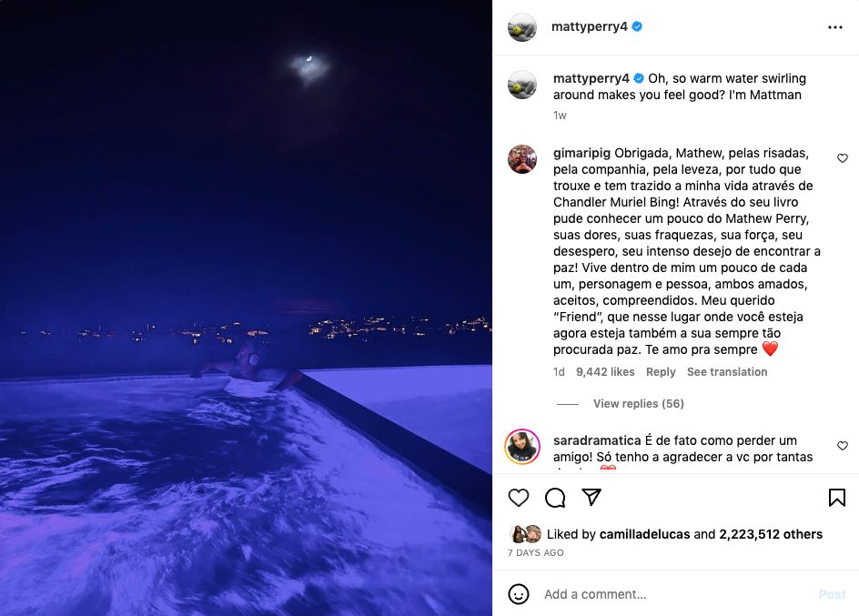Share the post via paper plane icon

(x=591, y=497)
